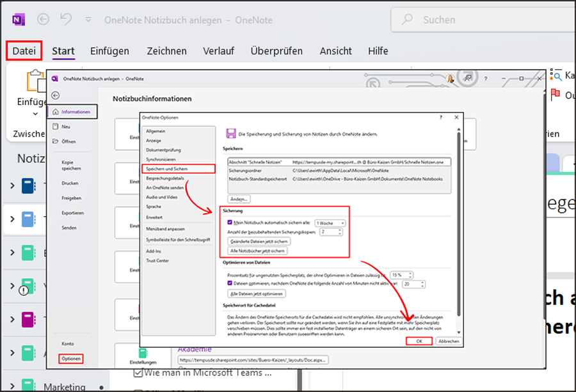Click the help question mark in backstage title bar
Screen dimensions: 576x392
pos(486,79)
